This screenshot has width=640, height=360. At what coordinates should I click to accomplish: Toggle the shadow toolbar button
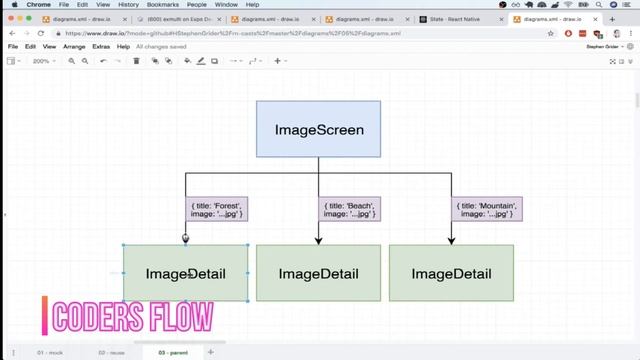pos(214,61)
